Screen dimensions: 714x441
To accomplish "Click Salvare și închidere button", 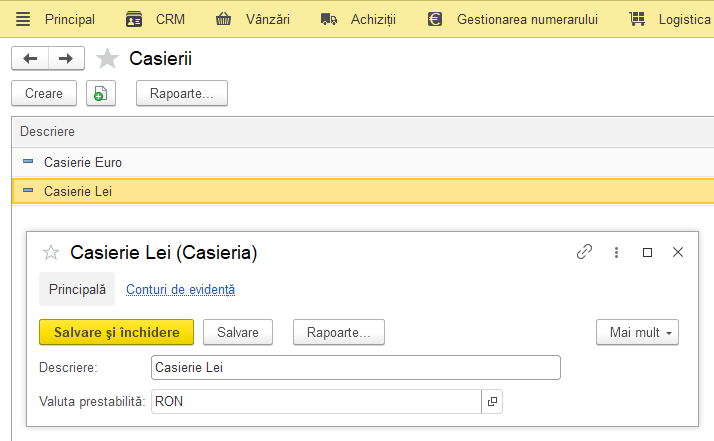I will click(x=117, y=332).
